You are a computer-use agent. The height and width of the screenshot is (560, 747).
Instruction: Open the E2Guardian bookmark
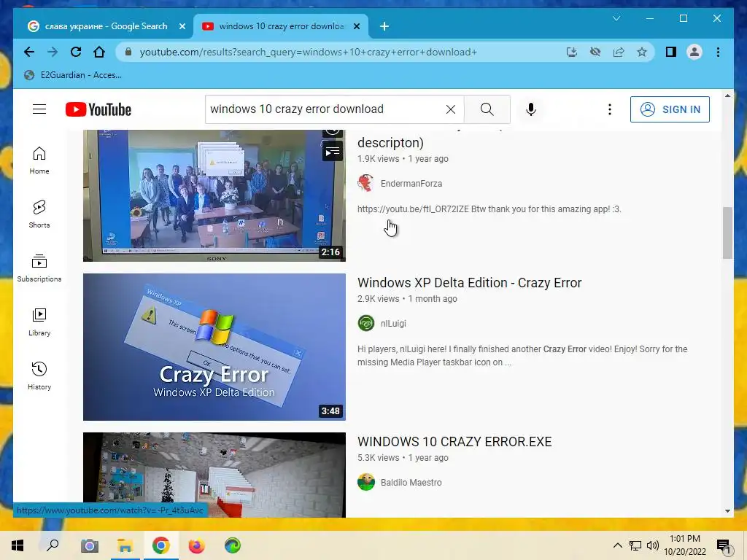[74, 75]
